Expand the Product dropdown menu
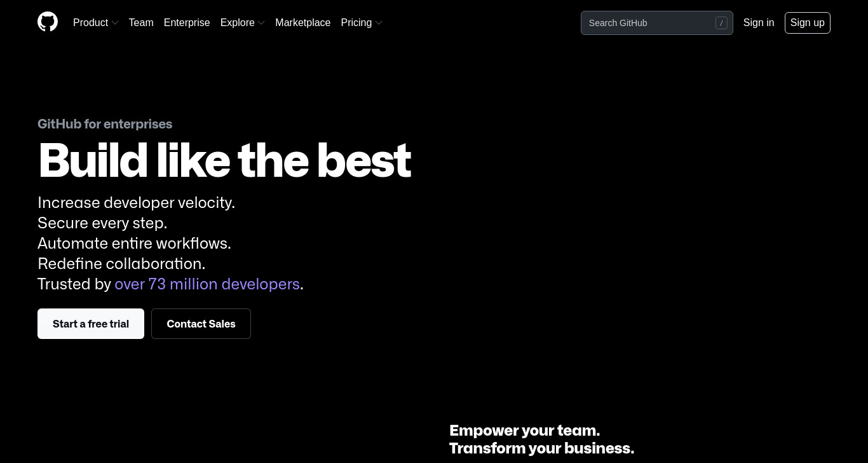Screen dimensions: 868x463 click(x=96, y=22)
